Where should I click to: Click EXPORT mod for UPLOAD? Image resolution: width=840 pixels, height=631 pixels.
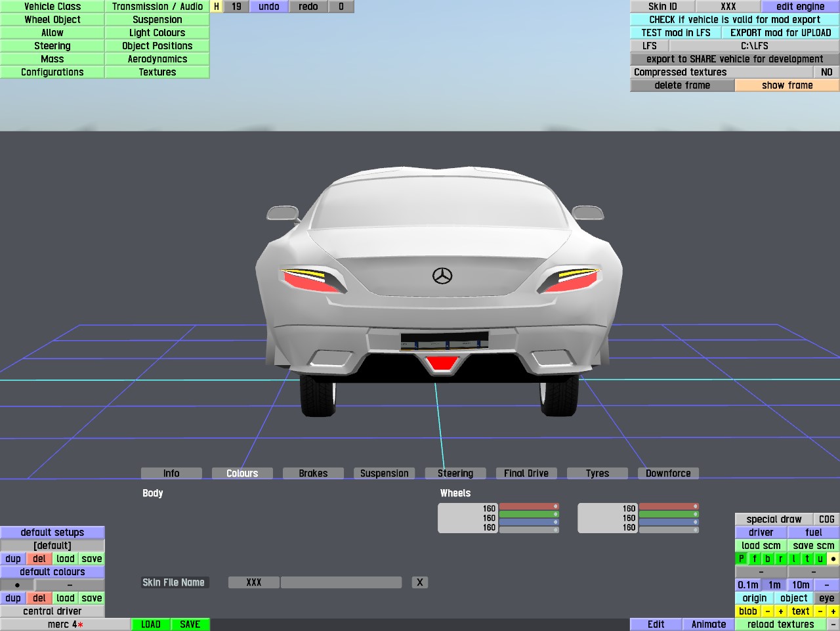(x=781, y=33)
